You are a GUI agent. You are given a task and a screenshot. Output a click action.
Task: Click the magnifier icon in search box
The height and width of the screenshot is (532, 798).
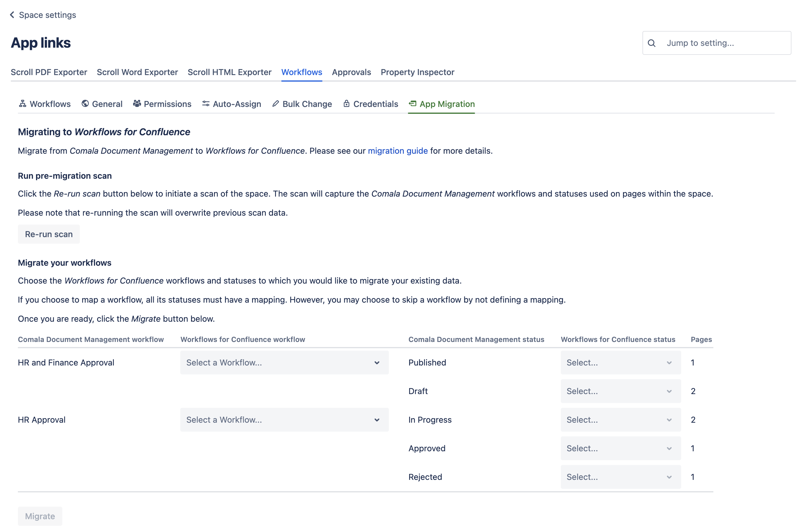(x=652, y=43)
